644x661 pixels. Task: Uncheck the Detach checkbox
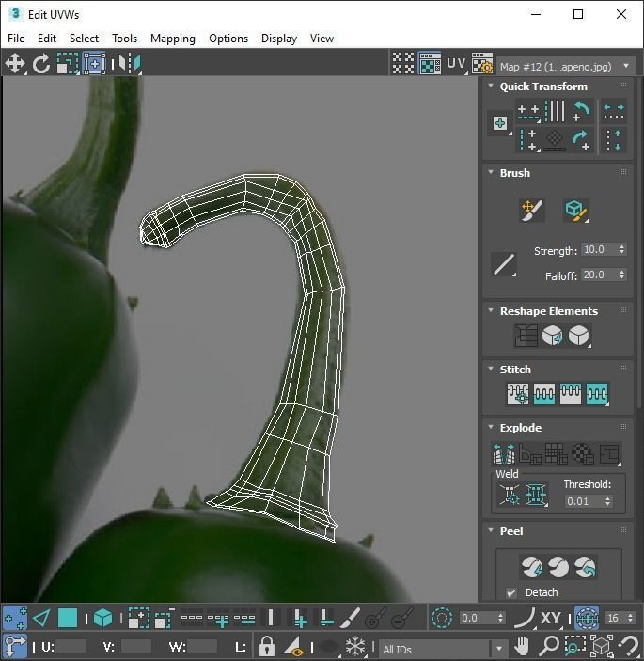511,593
